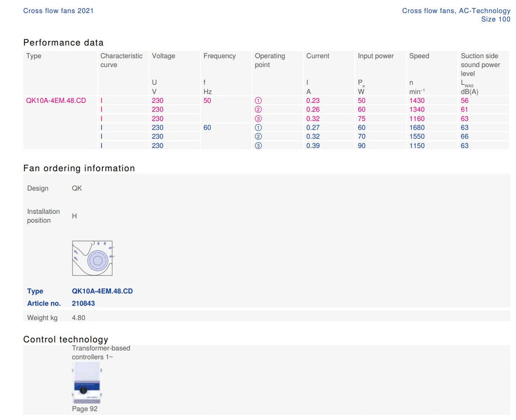Click the current value 0.39
516x420 pixels.
tap(312, 146)
